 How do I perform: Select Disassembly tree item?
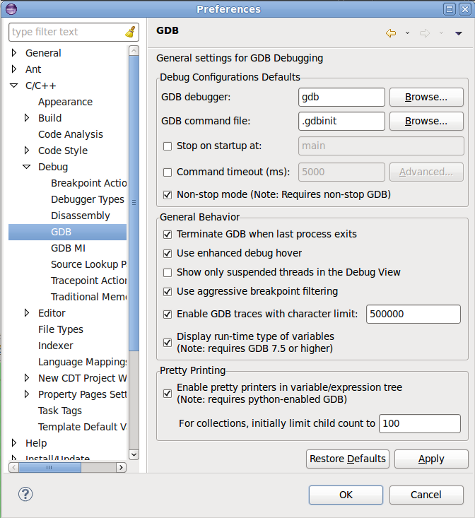[x=80, y=216]
